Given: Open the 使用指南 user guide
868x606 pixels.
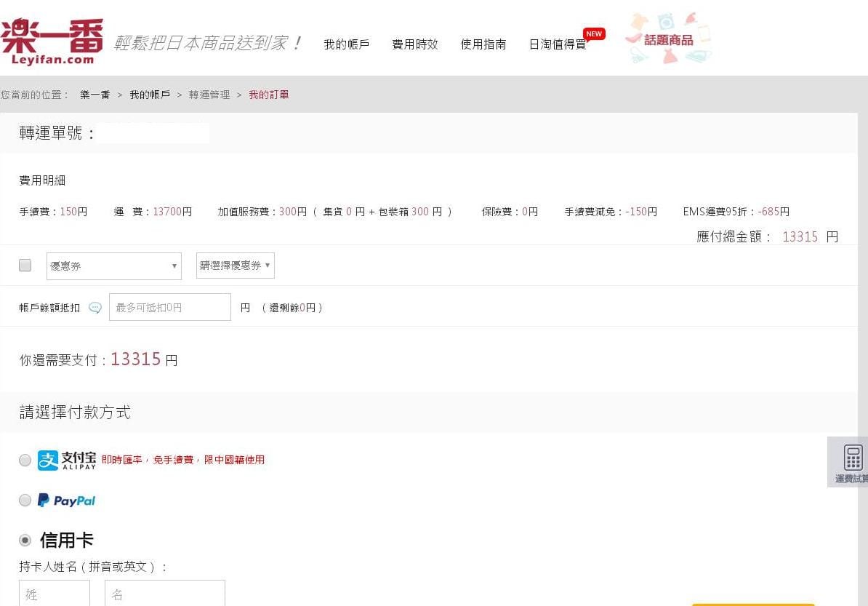Looking at the screenshot, I should [483, 44].
